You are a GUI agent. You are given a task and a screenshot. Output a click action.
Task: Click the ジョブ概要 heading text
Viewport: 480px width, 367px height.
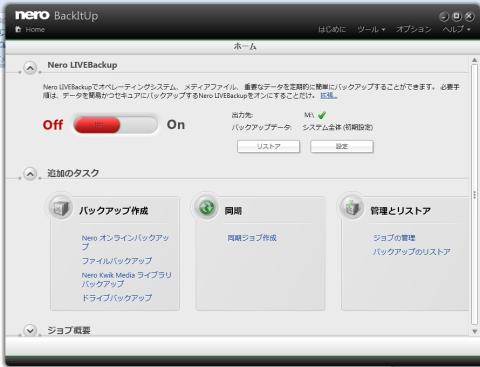[x=69, y=330]
